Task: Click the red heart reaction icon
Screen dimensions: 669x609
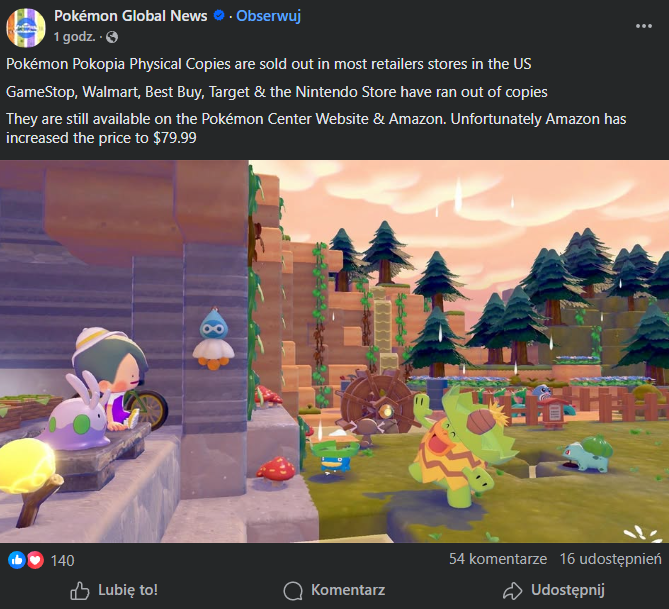Action: [35, 560]
